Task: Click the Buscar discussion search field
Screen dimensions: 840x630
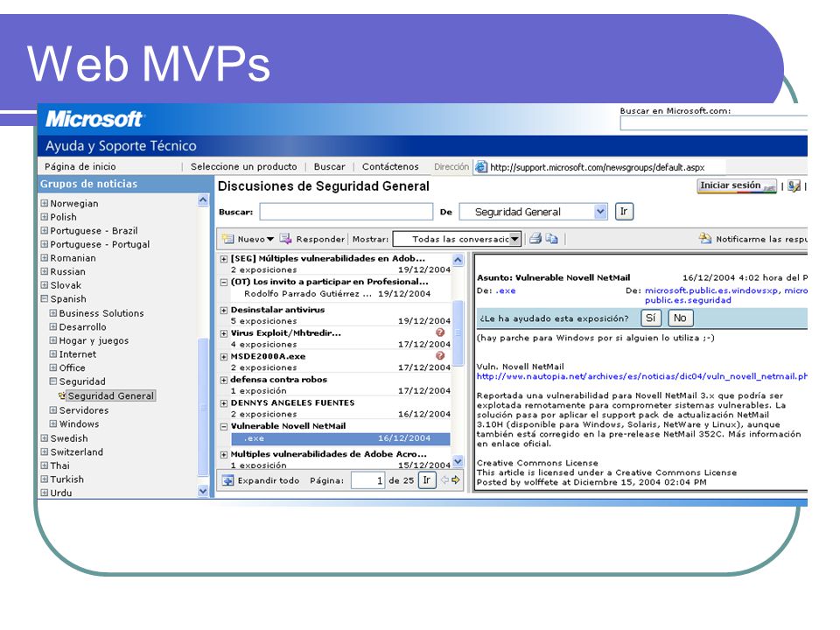Action: (x=346, y=212)
